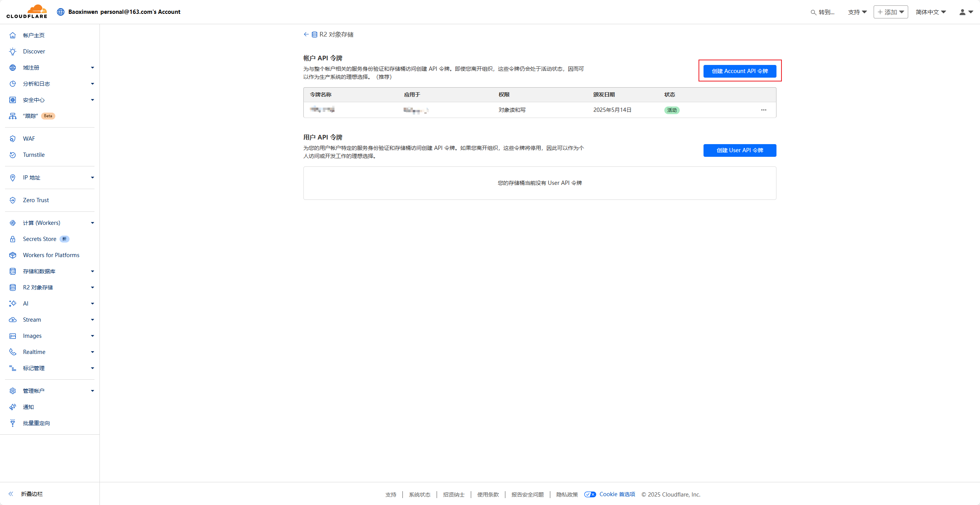Click the Cloudflare logo
This screenshot has width=980, height=505.
tap(27, 12)
